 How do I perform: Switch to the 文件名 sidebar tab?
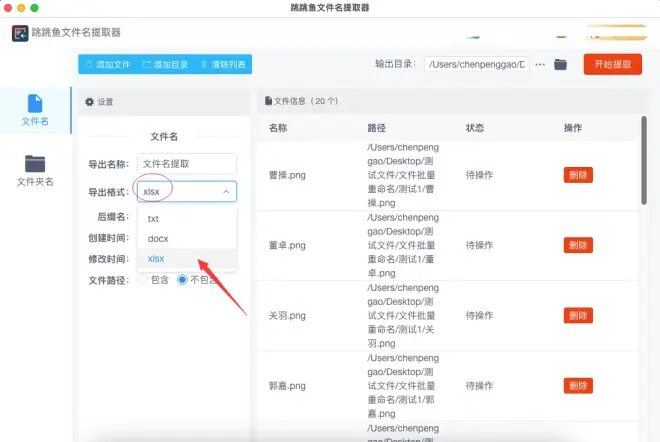[x=35, y=110]
